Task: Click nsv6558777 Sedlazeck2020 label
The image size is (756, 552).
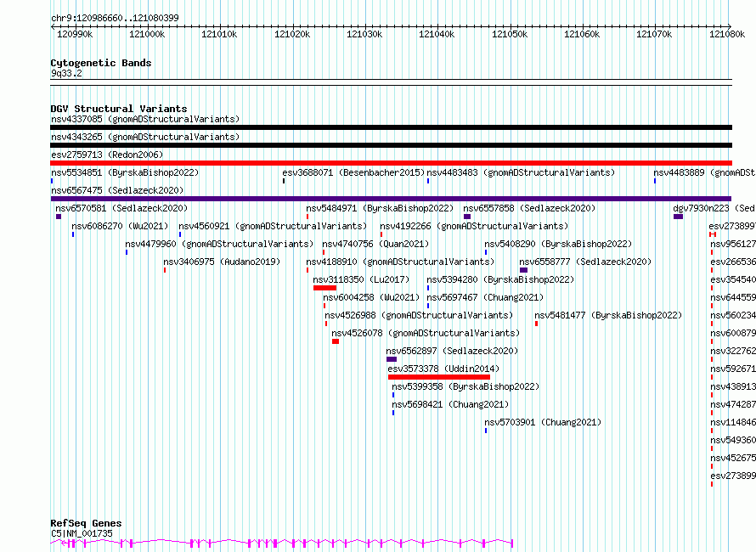Action: coord(585,262)
